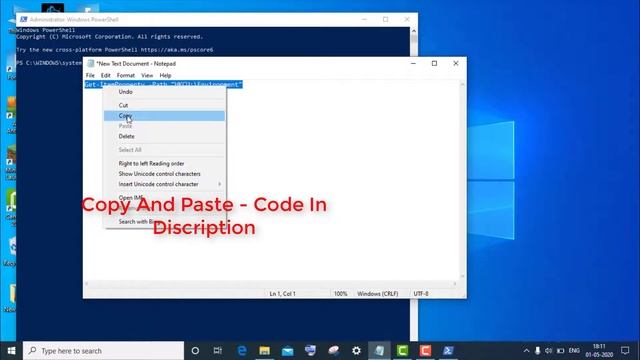This screenshot has height=360, width=640.
Task: Click Right to left Reading order option
Action: coord(164,163)
